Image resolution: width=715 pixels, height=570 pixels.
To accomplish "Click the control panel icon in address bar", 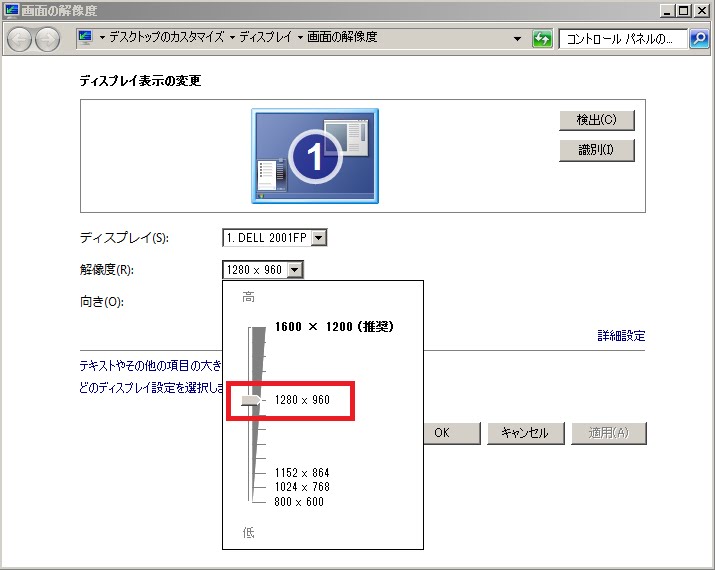I will pyautogui.click(x=85, y=37).
